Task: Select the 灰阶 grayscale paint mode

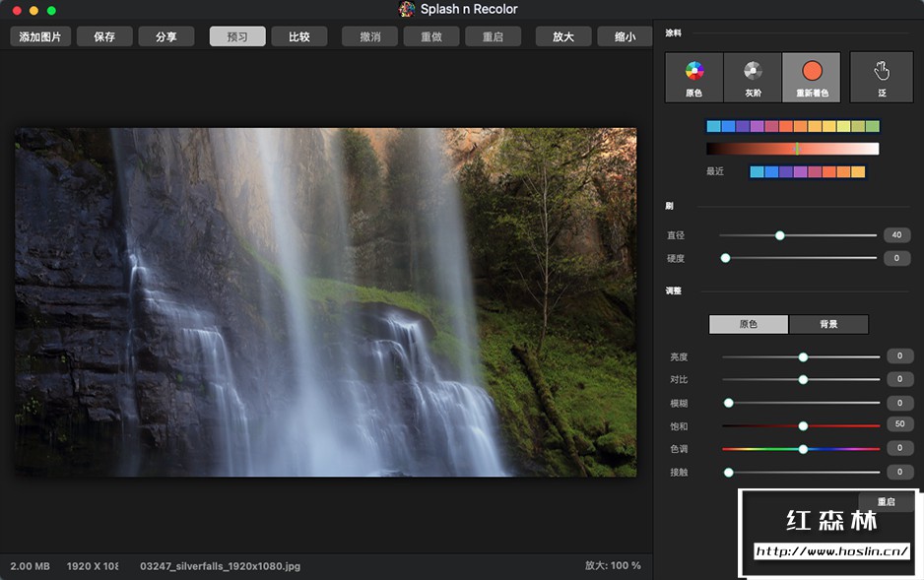Action: pyautogui.click(x=753, y=77)
